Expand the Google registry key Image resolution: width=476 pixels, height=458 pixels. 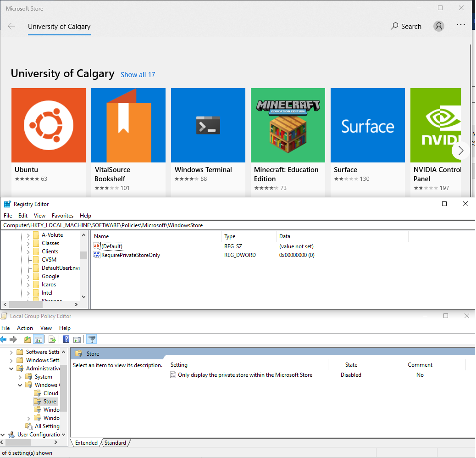(x=28, y=276)
